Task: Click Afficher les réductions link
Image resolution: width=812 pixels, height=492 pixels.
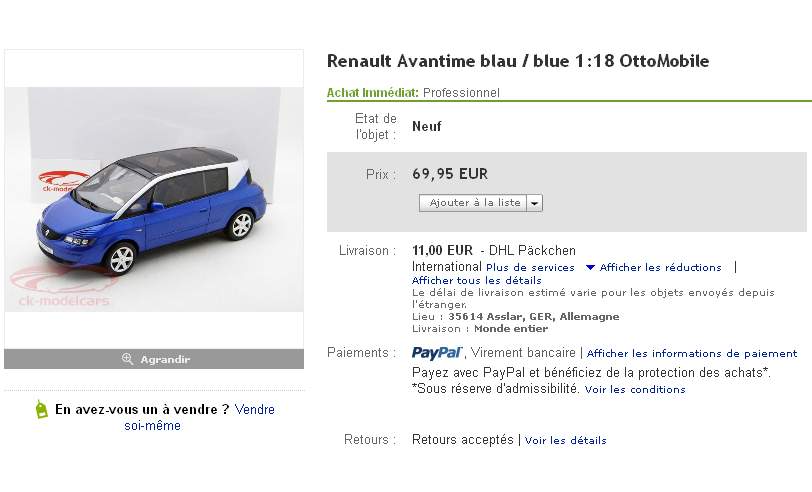Action: (660, 268)
